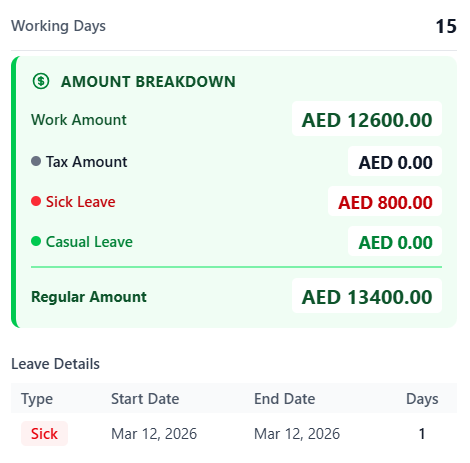
Task: Click the red Sick leave type badge
Action: coord(44,434)
